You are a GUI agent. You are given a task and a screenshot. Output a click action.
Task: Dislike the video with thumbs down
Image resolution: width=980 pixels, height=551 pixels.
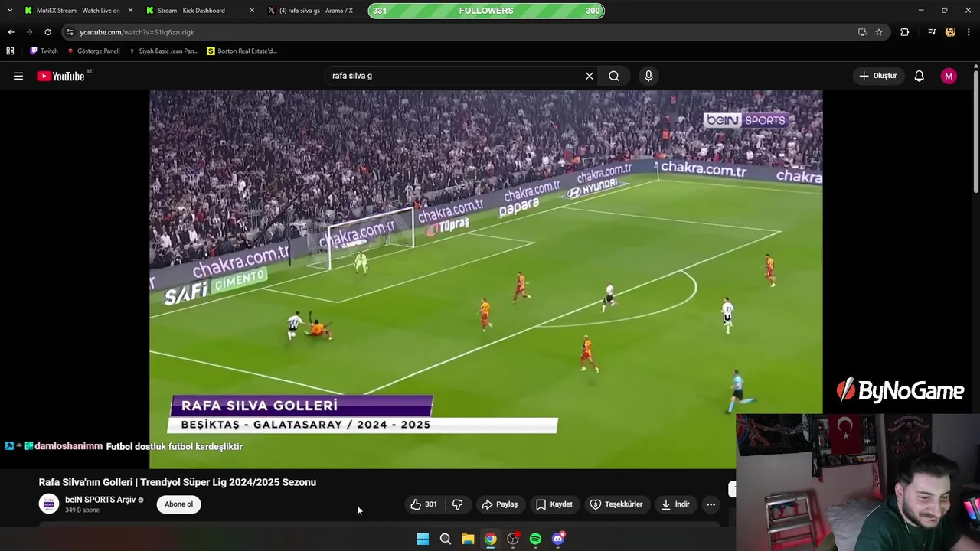tap(457, 504)
